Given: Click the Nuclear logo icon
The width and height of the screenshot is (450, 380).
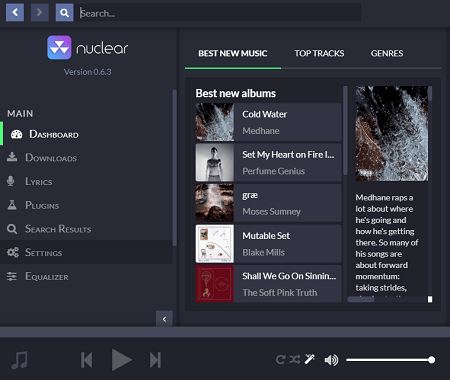Looking at the screenshot, I should pos(59,48).
